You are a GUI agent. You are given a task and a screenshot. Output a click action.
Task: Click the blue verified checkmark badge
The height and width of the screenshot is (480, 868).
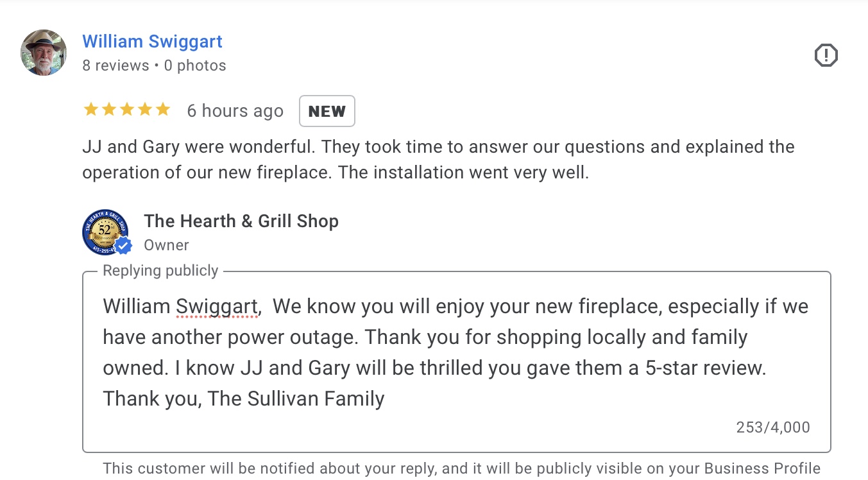(123, 246)
